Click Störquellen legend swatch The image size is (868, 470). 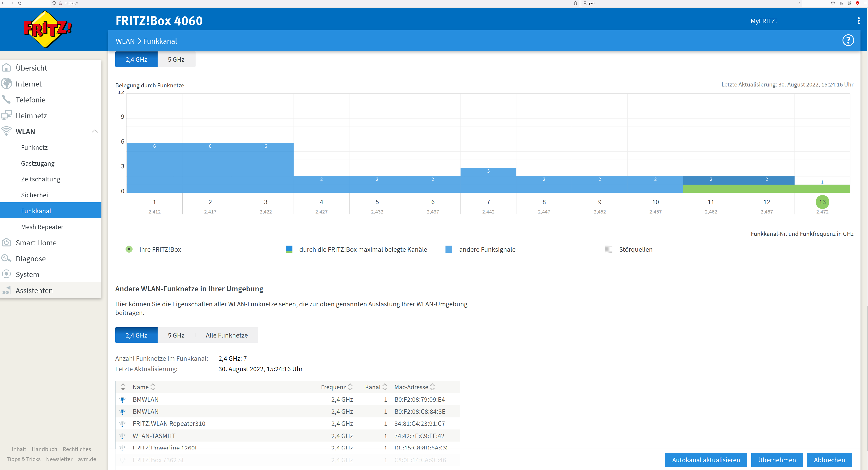[609, 249]
